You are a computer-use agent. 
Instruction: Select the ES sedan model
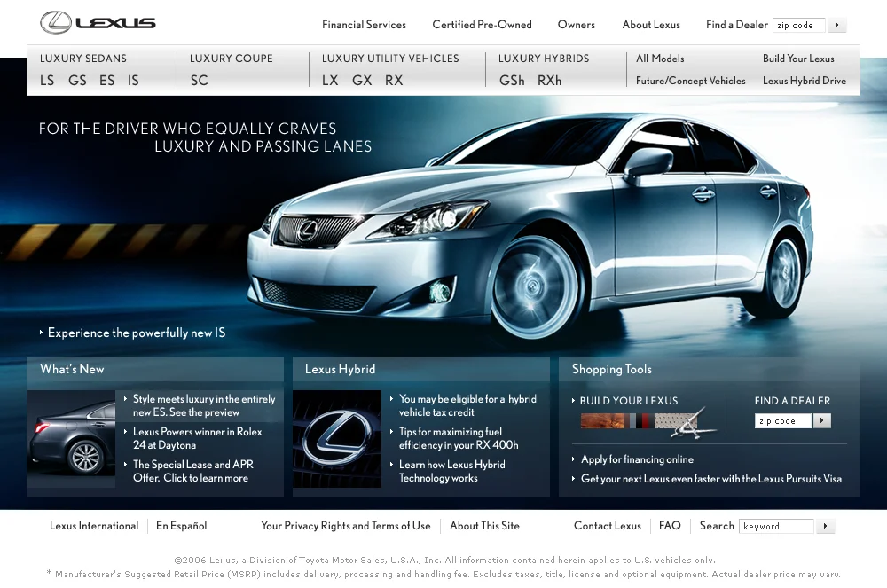(x=107, y=81)
